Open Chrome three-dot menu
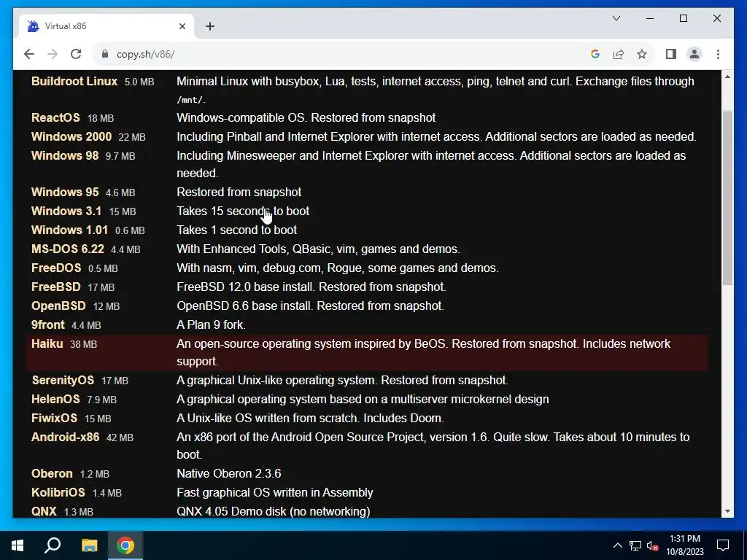Viewport: 747px width, 560px height. tap(718, 54)
